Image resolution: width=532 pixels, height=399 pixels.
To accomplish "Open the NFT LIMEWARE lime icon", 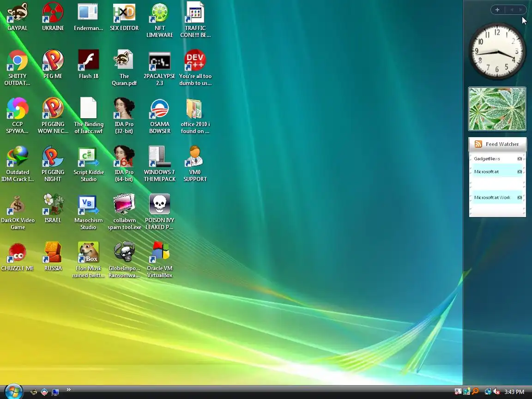I will click(159, 20).
